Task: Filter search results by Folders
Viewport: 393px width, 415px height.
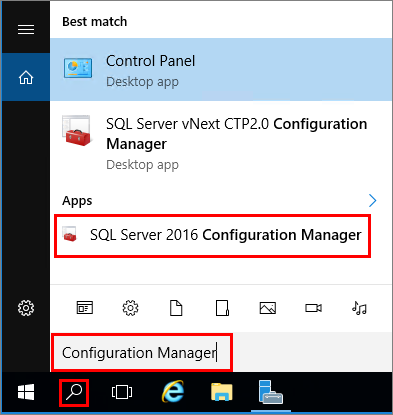Action: click(222, 308)
